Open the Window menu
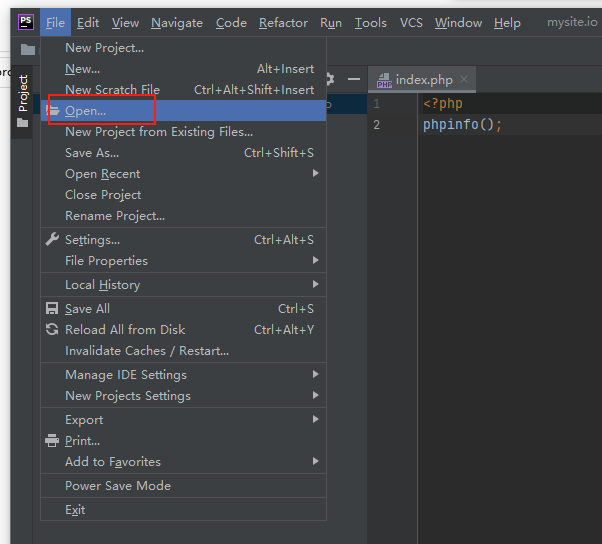 point(458,23)
